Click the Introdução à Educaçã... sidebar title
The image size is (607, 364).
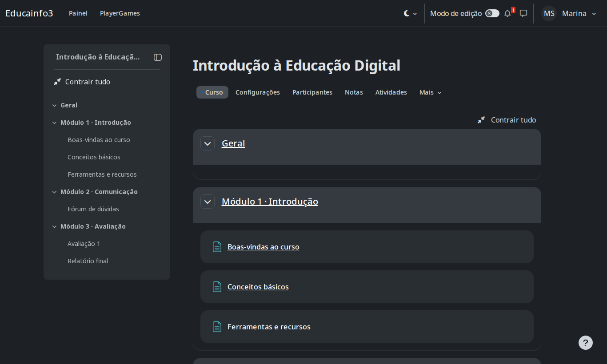(98, 57)
